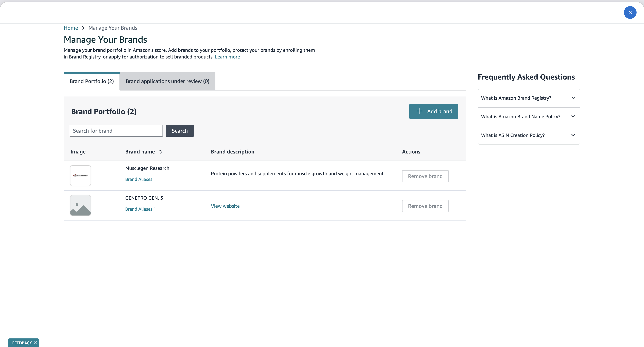Click the Actions column header
Viewport: 644px width, 347px height.
pos(411,152)
